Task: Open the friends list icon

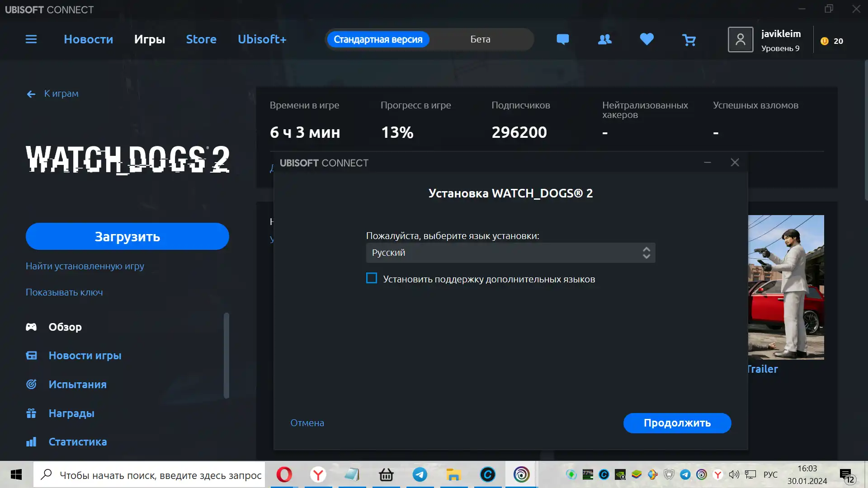Action: pos(604,39)
